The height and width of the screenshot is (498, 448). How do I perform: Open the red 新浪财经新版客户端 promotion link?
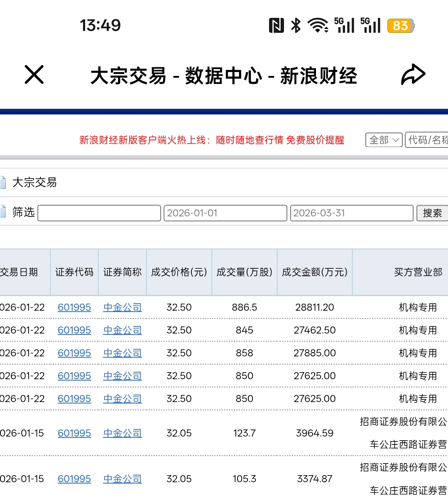click(x=212, y=140)
